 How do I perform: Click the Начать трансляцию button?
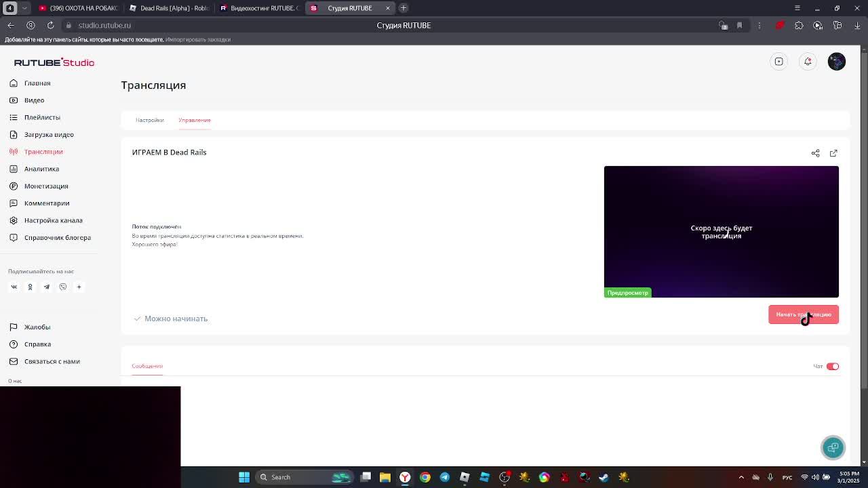804,314
